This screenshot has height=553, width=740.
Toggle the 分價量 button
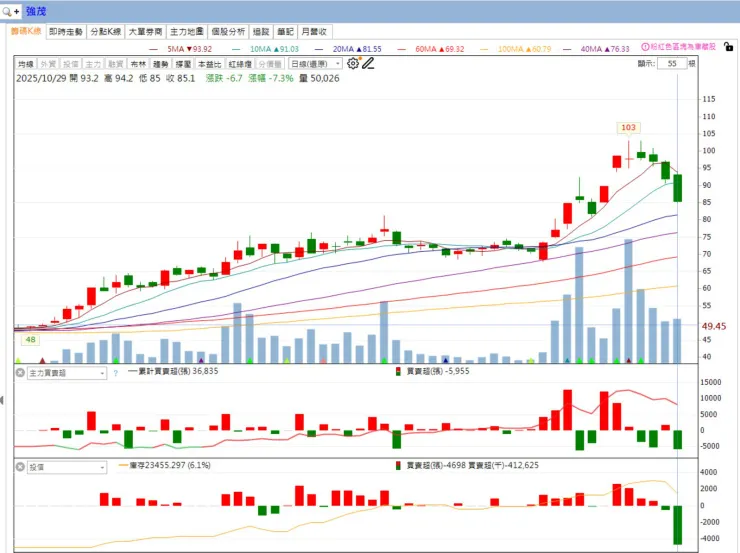pyautogui.click(x=270, y=64)
